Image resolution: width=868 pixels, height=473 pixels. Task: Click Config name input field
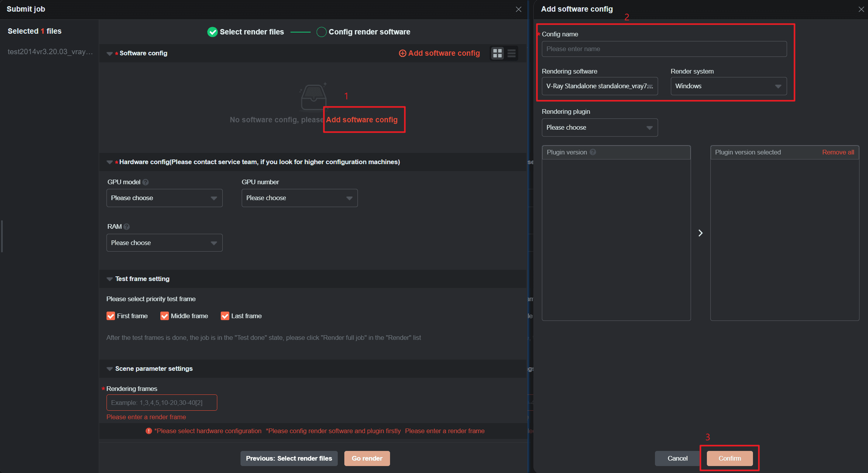664,49
